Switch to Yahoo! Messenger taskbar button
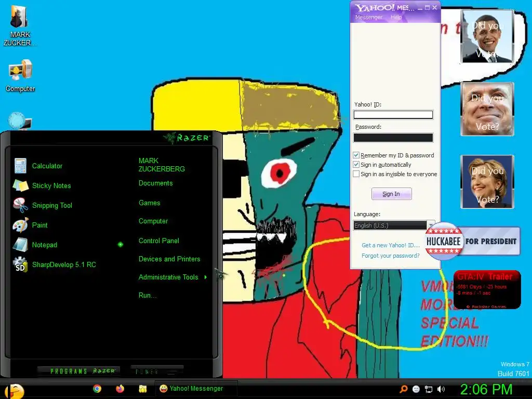The width and height of the screenshot is (532, 399). click(x=196, y=389)
